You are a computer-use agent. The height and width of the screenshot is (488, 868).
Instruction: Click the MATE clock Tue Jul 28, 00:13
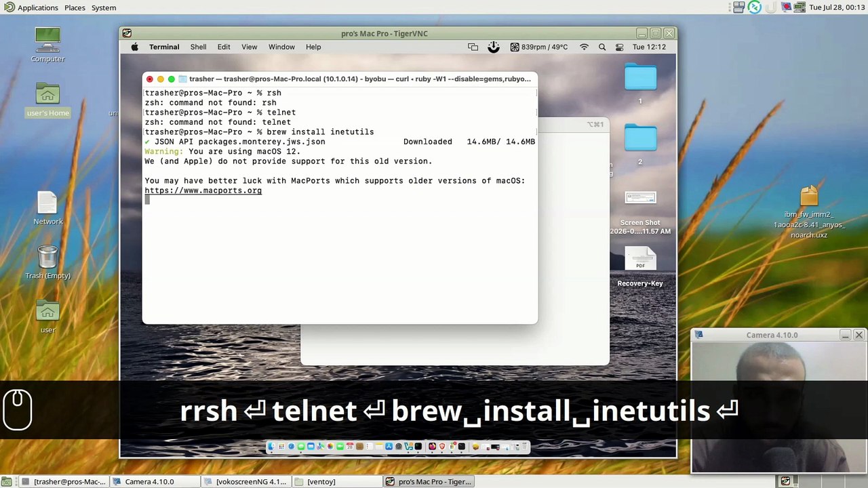837,7
